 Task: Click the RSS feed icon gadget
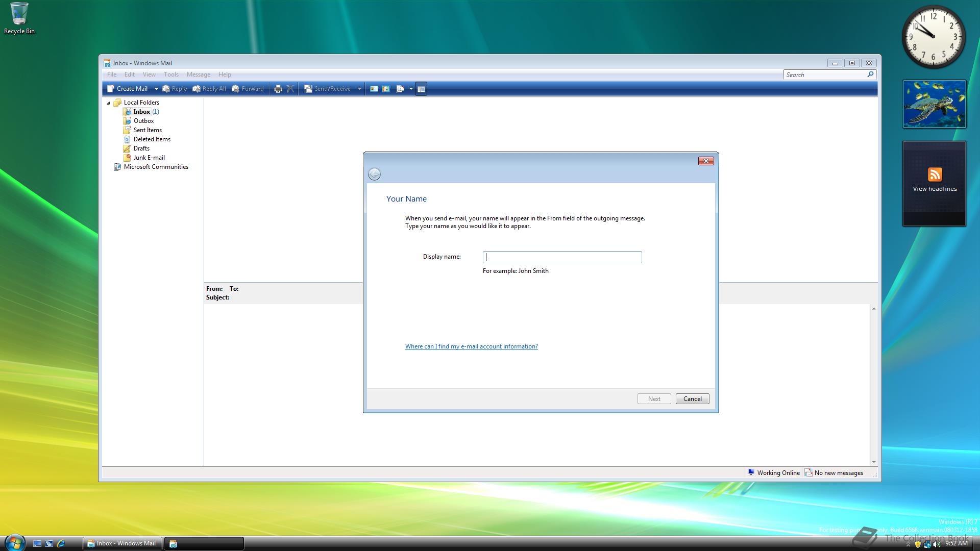(x=935, y=174)
